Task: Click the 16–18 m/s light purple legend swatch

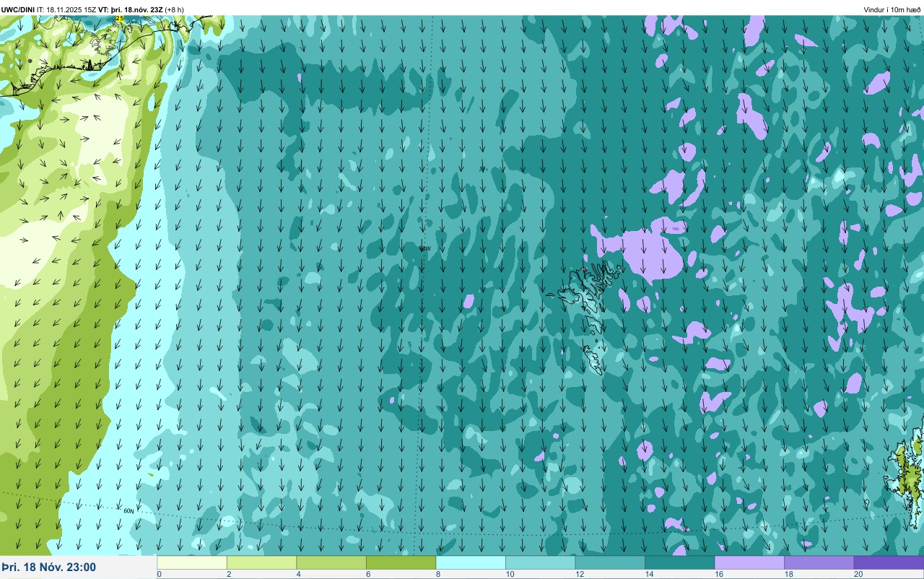Action: coord(749,562)
